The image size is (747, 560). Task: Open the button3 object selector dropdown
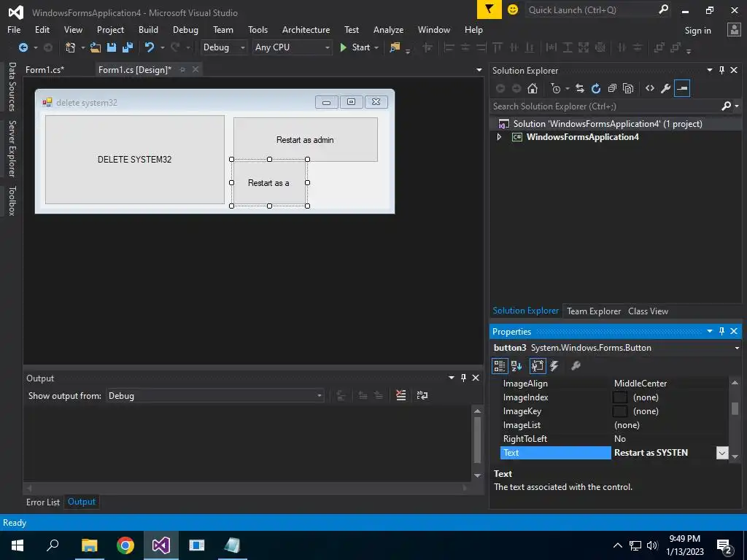coord(737,348)
